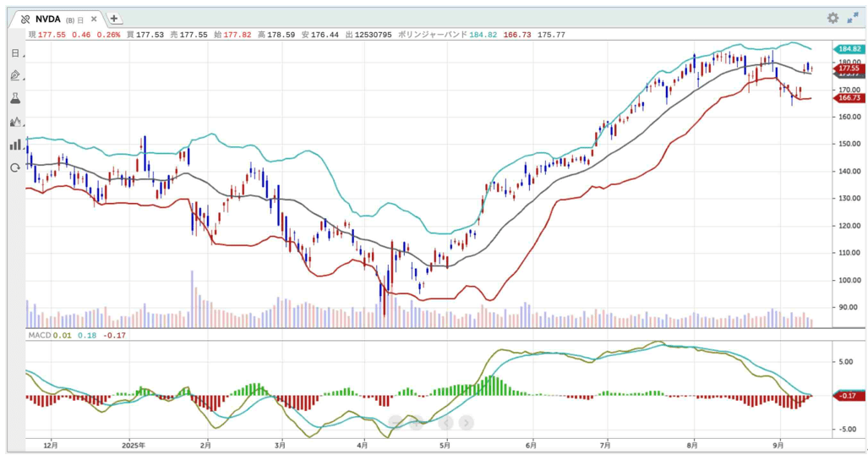This screenshot has width=868, height=455.
Task: Expand the chart style mountain icon menu
Action: click(15, 122)
